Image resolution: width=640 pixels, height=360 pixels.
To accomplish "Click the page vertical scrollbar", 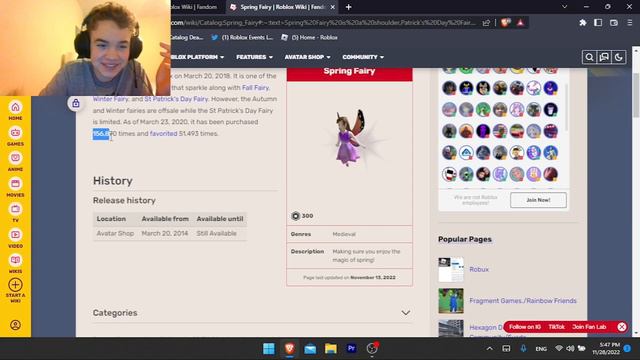I will click(636, 96).
